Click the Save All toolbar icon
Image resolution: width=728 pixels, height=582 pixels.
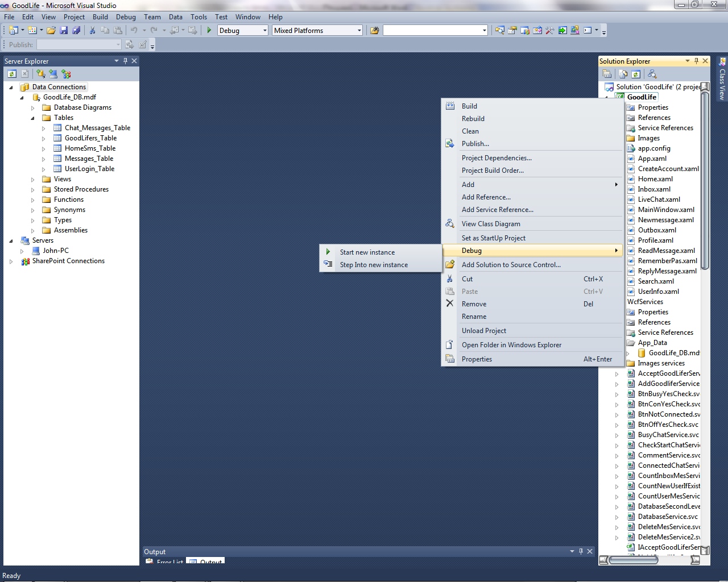(76, 30)
